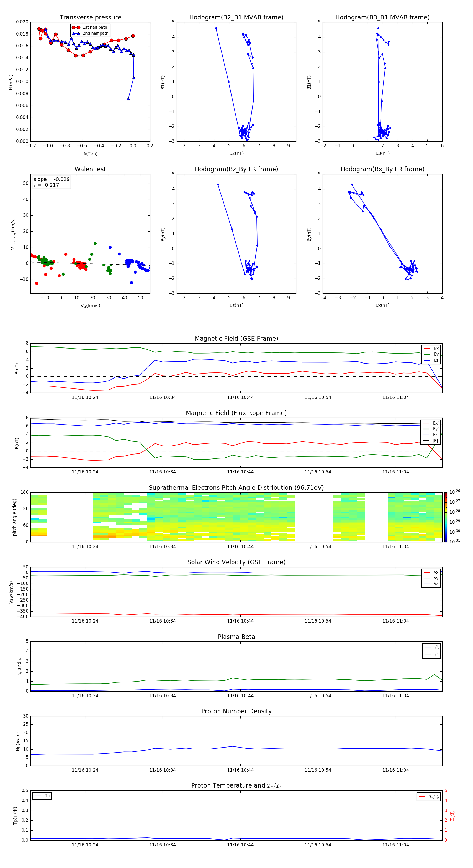Click the "Hodogram(B3_B1 MVAB frame)" title
The height and width of the screenshot is (868, 473).
tap(382, 18)
